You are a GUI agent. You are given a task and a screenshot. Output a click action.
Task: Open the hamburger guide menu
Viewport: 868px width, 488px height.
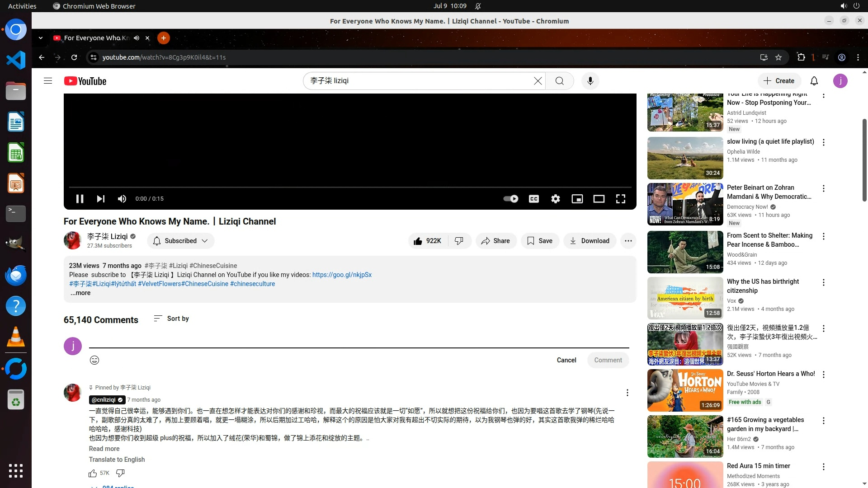click(48, 81)
